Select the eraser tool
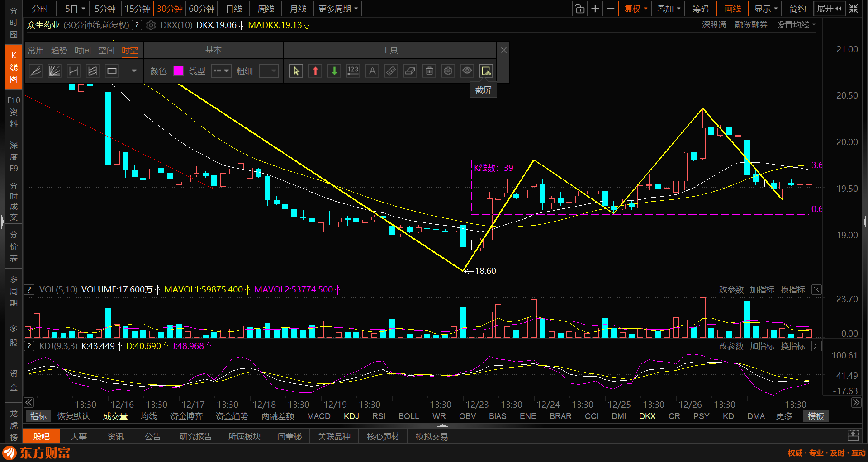The image size is (868, 462). (x=410, y=71)
